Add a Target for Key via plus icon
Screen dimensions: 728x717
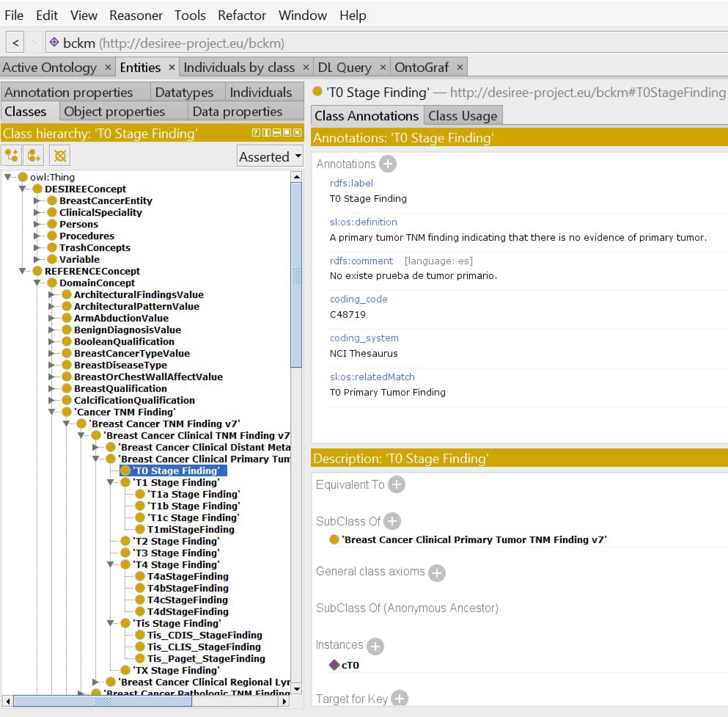399,699
